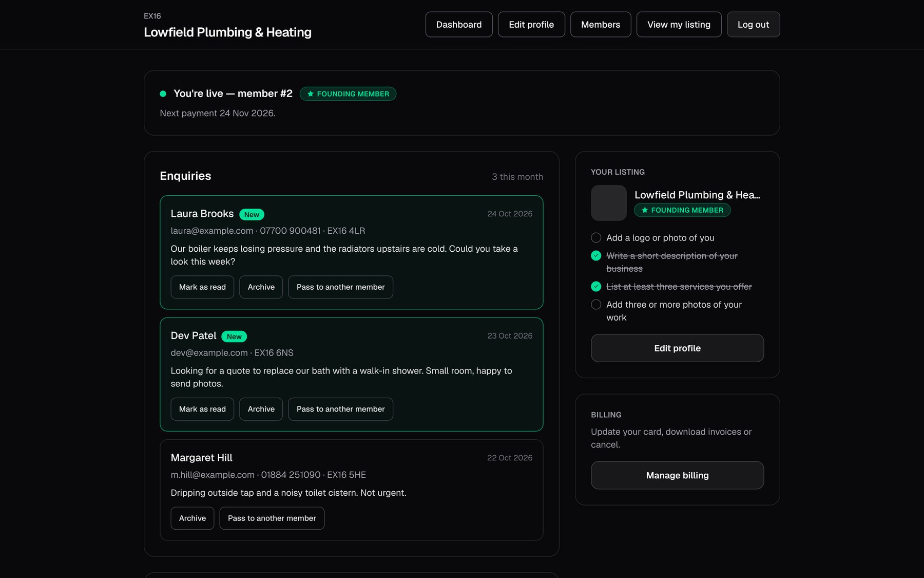Image resolution: width=924 pixels, height=578 pixels.
Task: Click the 'Add a logo or photo of you' label
Action: (x=660, y=238)
